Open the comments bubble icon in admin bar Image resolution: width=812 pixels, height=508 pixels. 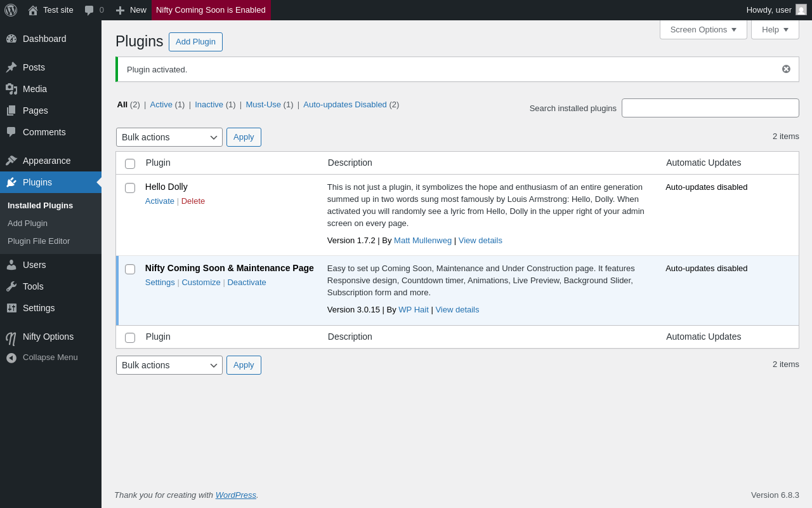[89, 10]
